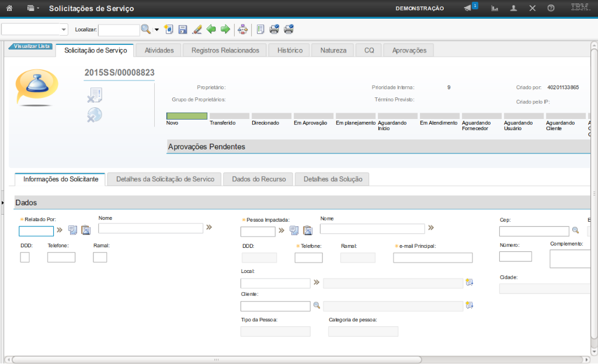
Task: Click the magnifier icon beside Cep field
Action: [x=575, y=230]
